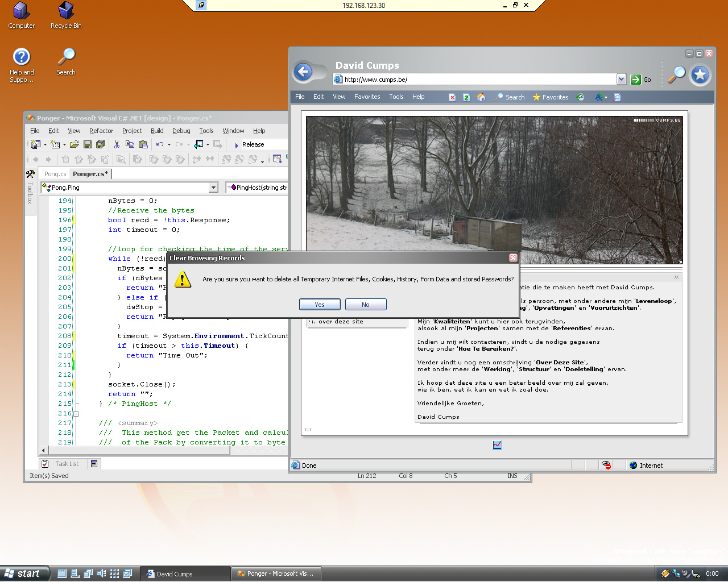This screenshot has width=728, height=582.
Task: Close the Clear Browsing Records dialog
Action: pyautogui.click(x=513, y=257)
